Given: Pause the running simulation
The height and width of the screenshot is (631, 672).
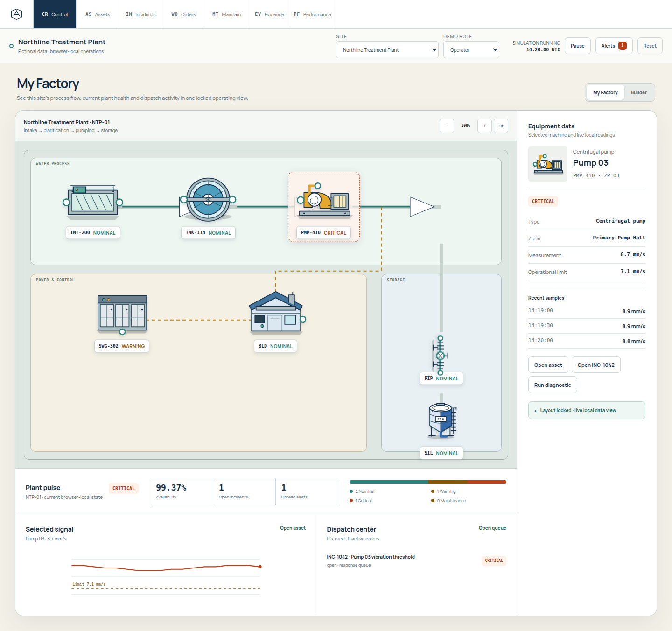Looking at the screenshot, I should pos(578,46).
